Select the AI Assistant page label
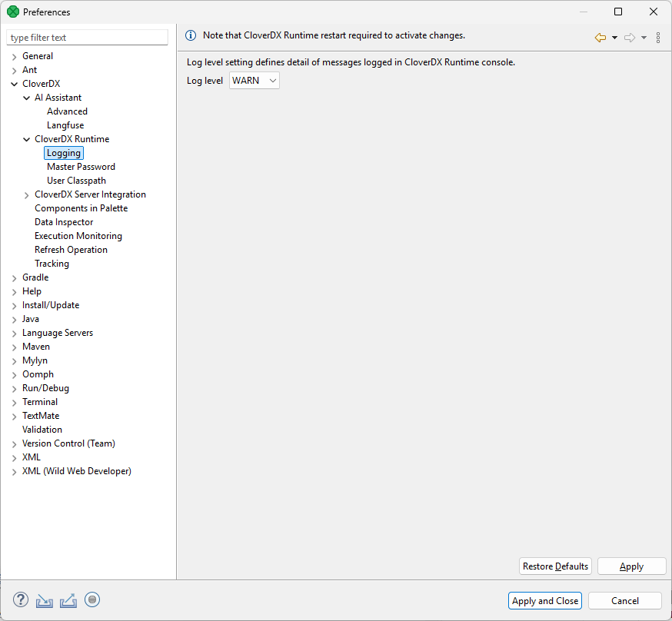The width and height of the screenshot is (672, 621). pos(58,98)
